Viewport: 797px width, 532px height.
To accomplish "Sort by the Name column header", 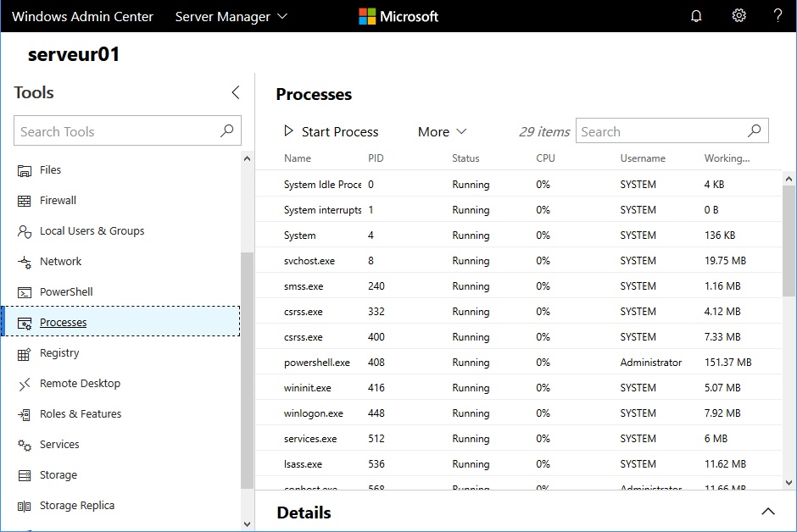I will pos(298,158).
